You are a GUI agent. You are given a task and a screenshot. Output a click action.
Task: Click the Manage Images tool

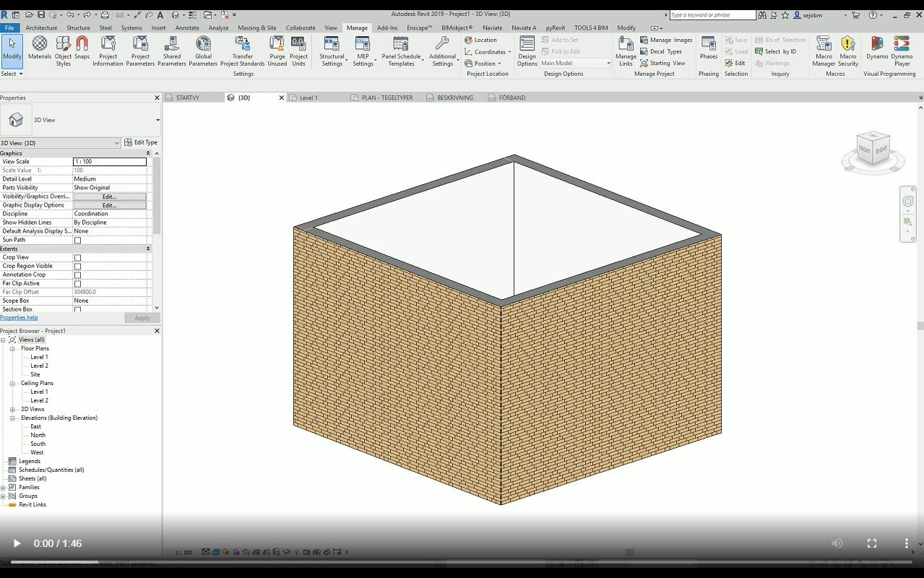[x=666, y=40]
